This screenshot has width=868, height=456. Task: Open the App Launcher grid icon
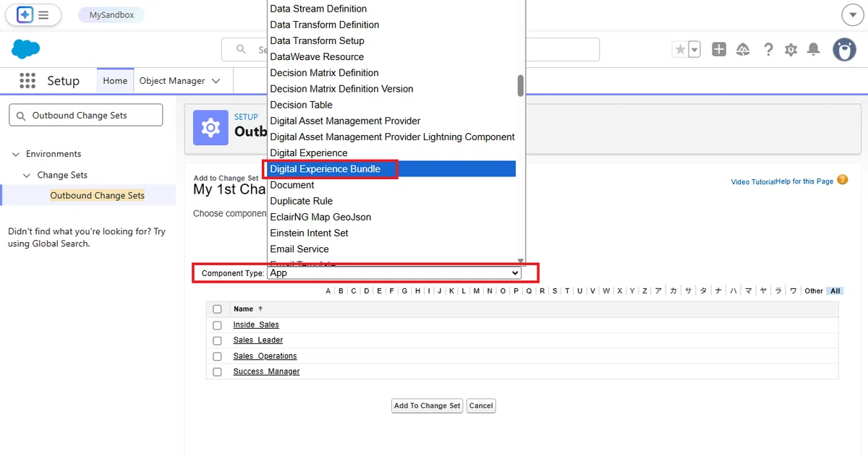(27, 80)
